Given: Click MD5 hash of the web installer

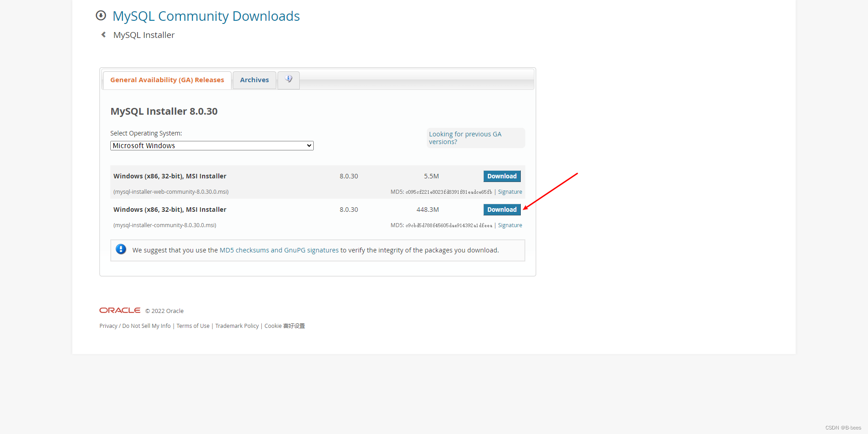Looking at the screenshot, I should pyautogui.click(x=448, y=192).
